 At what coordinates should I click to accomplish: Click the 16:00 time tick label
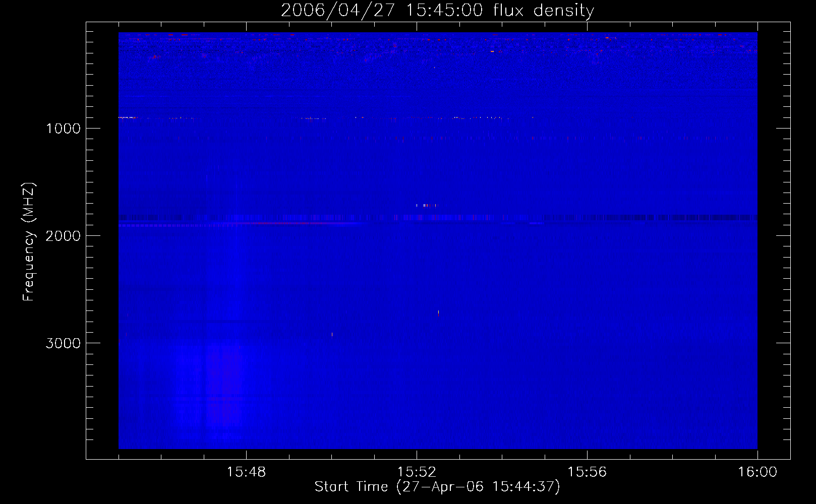point(757,472)
